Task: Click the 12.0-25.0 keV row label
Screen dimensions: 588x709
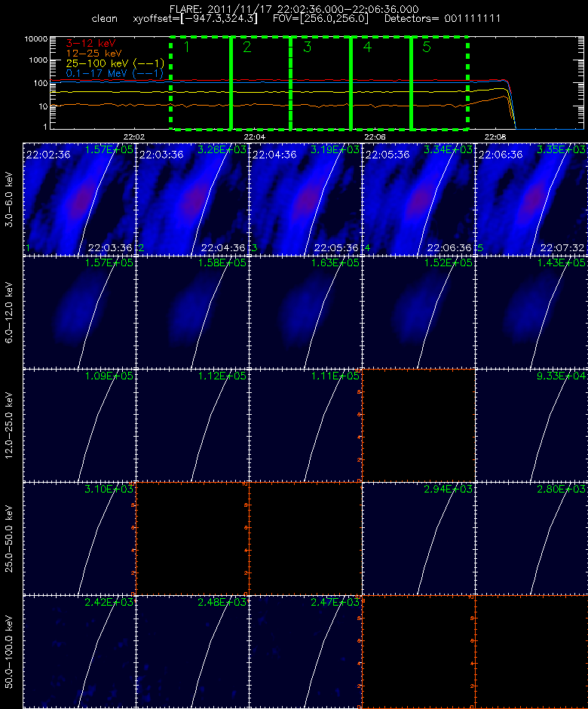Action: click(x=10, y=425)
